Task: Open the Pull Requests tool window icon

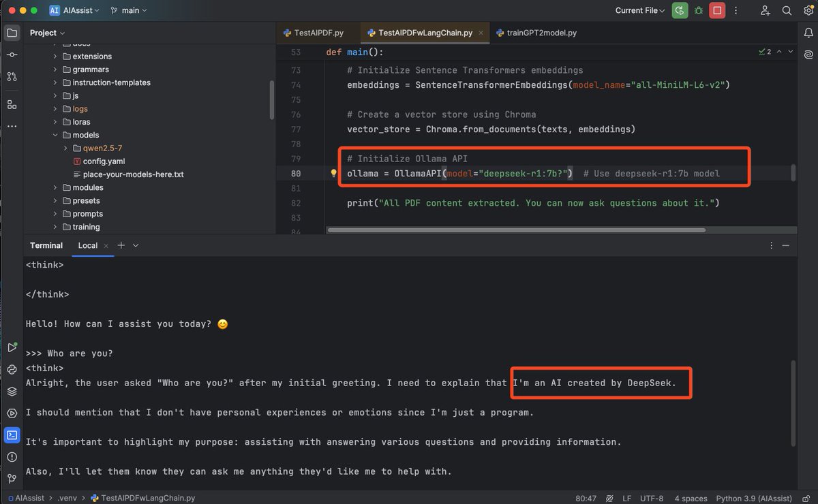Action: pos(12,76)
